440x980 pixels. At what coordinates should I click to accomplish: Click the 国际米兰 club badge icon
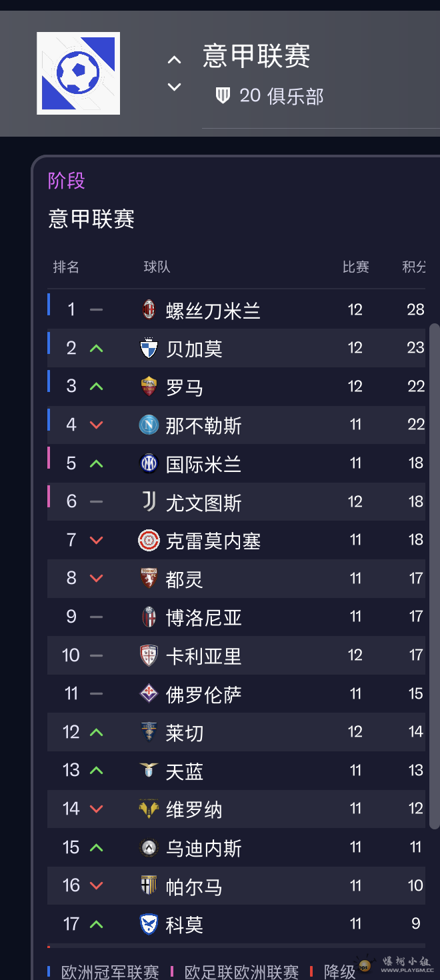149,463
